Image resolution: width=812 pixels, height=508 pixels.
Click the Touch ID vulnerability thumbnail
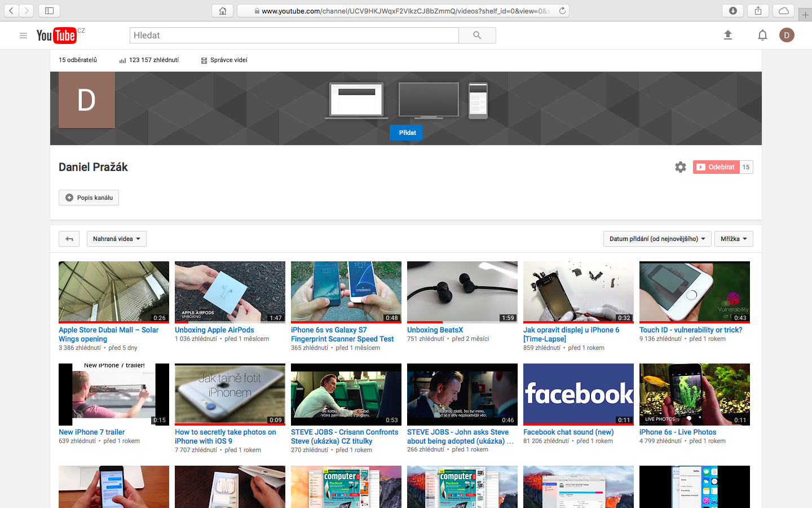(x=695, y=292)
